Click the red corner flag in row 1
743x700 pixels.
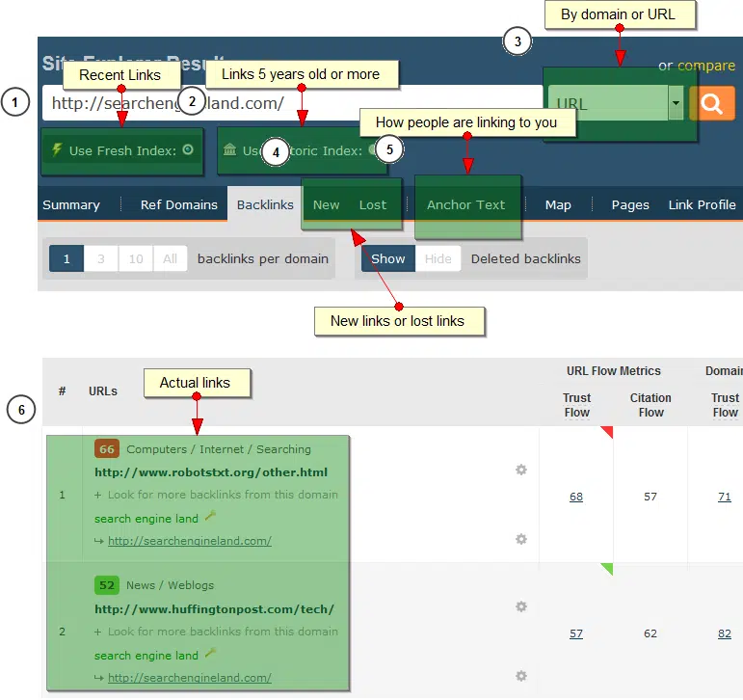[608, 431]
